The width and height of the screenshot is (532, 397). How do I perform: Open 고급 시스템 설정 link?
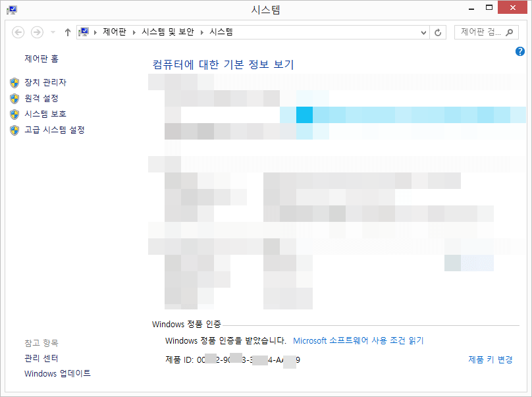pos(54,130)
